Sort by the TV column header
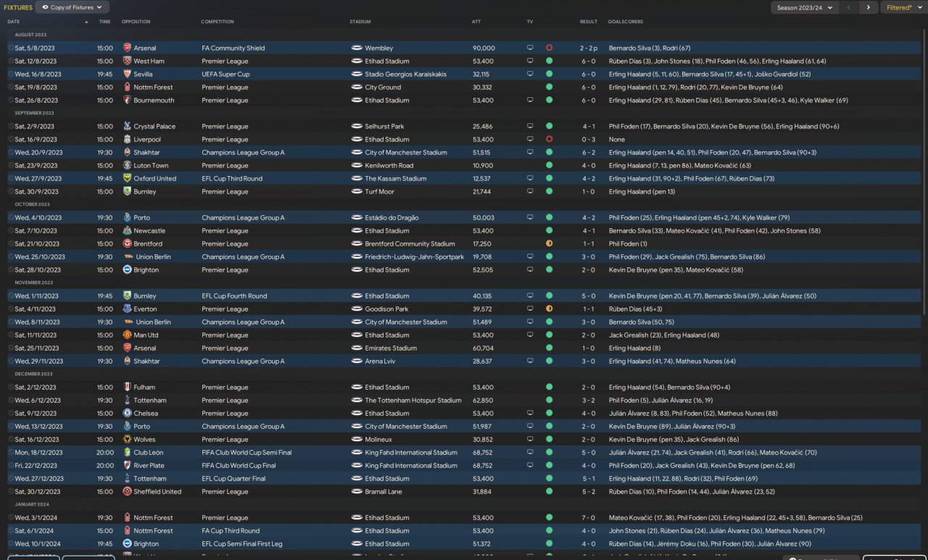This screenshot has width=928, height=560. click(530, 22)
